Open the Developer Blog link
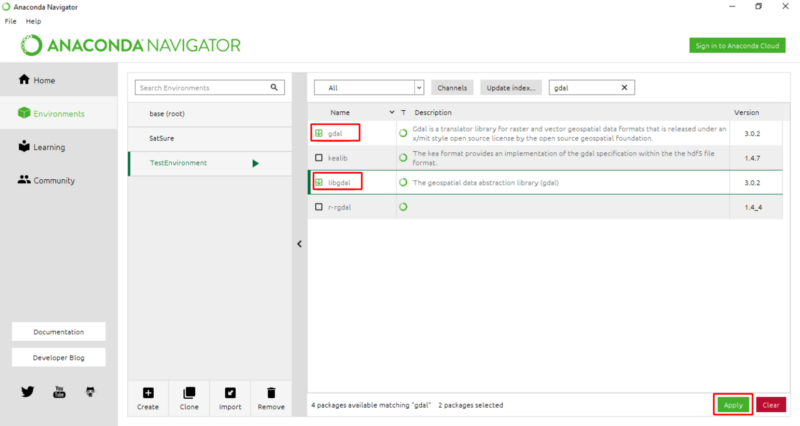Image resolution: width=800 pixels, height=426 pixels. click(x=59, y=358)
